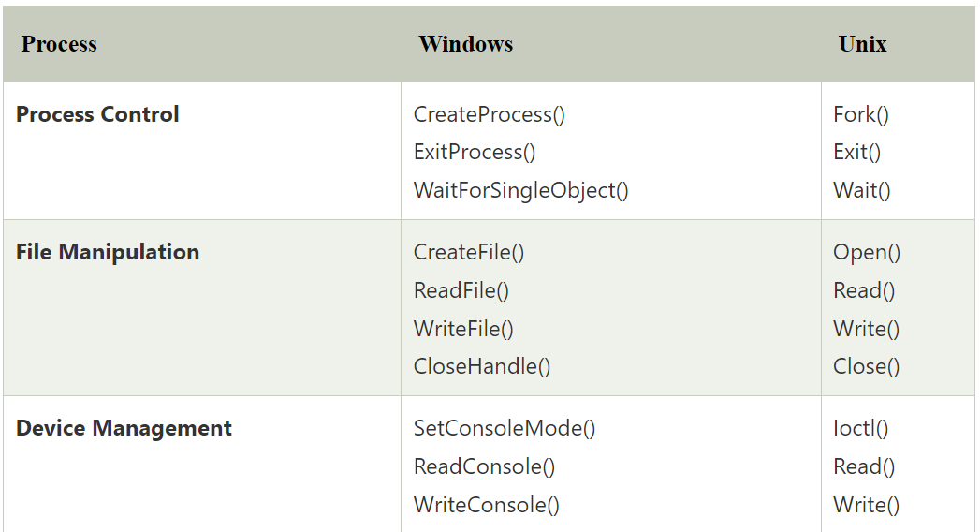Click the WriteConsole() entry
The height and width of the screenshot is (532, 980).
click(486, 505)
